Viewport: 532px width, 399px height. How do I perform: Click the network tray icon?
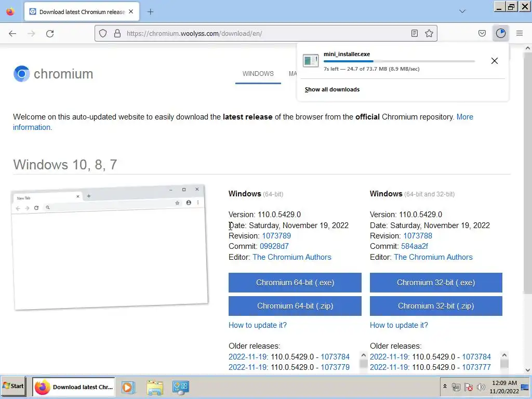456,387
